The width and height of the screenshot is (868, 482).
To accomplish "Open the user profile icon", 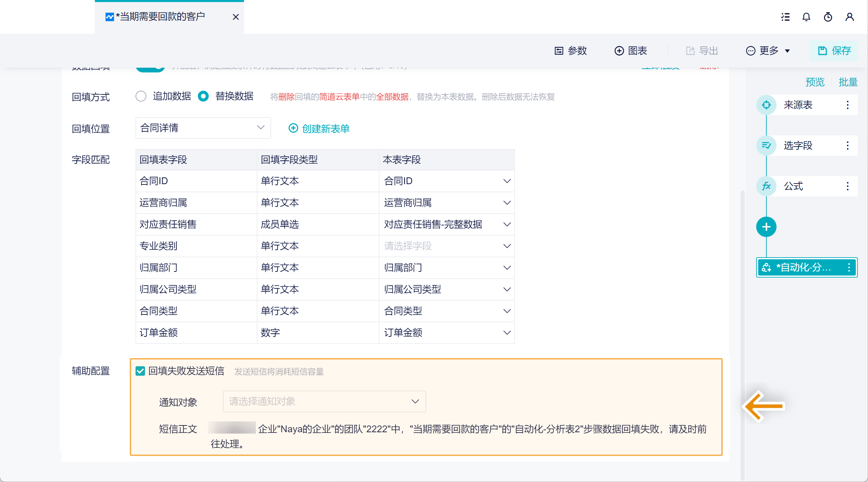I will coord(849,17).
